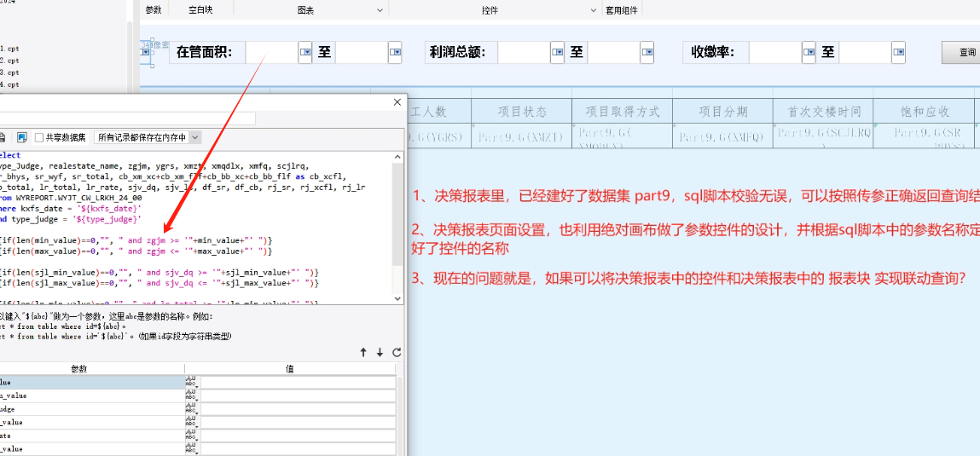Refresh the parameter list with the circular arrow
The width and height of the screenshot is (980, 456).
[397, 353]
